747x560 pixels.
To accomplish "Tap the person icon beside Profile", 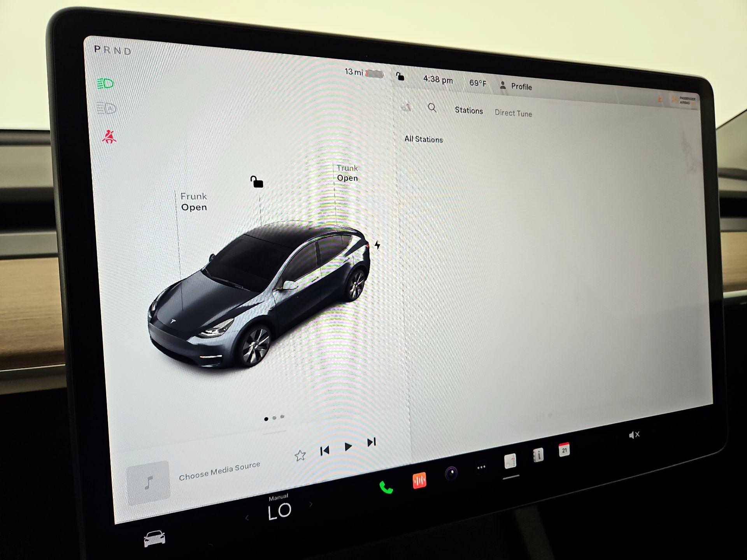I will point(503,85).
